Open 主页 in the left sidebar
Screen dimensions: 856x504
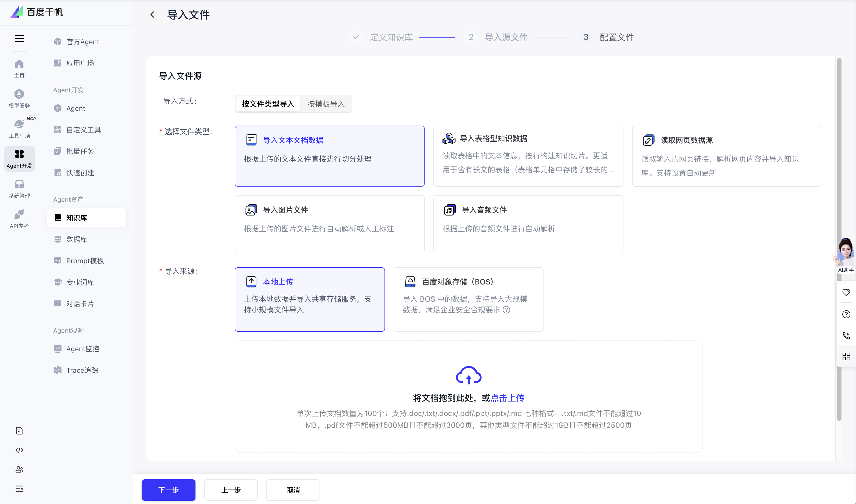click(19, 68)
